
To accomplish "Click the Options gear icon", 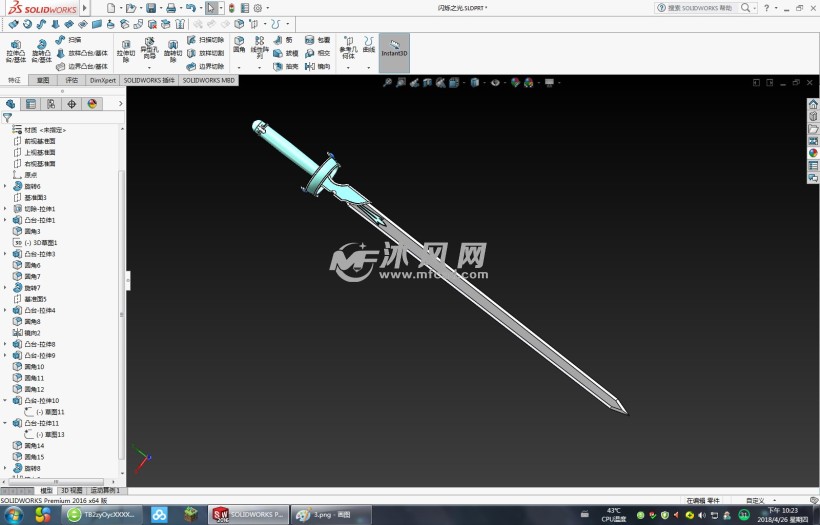I will (258, 8).
